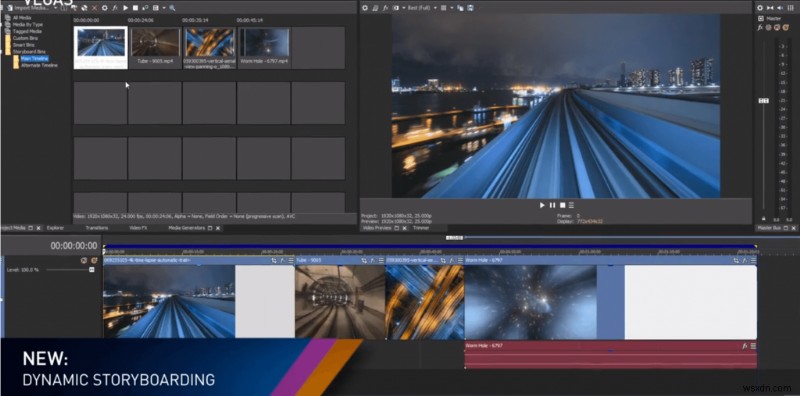Toggle split screen view icon in preview
Viewport: 800px width, 396px height.
(x=395, y=8)
